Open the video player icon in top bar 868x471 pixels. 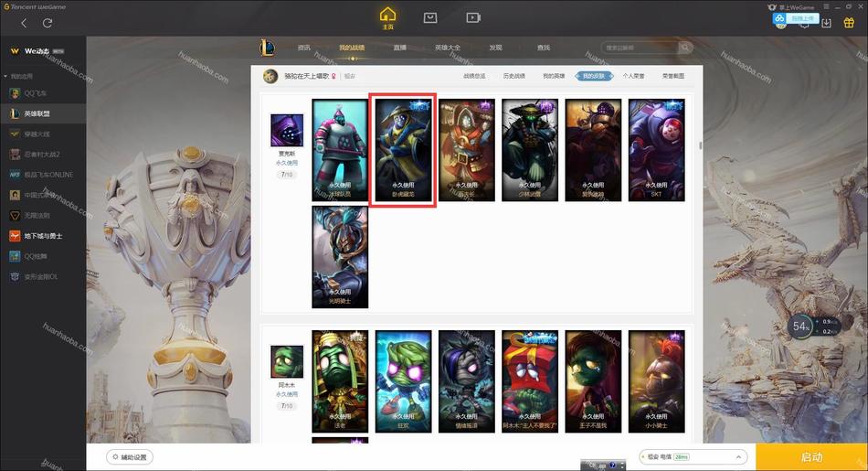472,17
